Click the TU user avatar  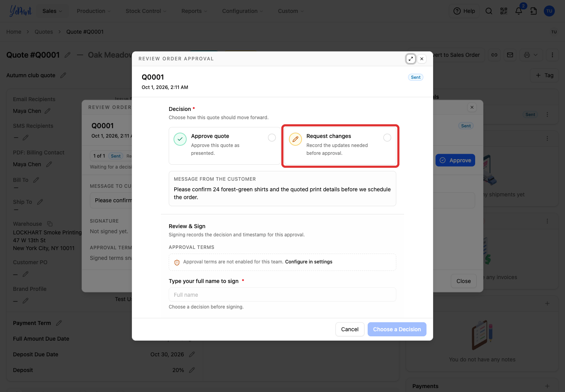pos(549,11)
